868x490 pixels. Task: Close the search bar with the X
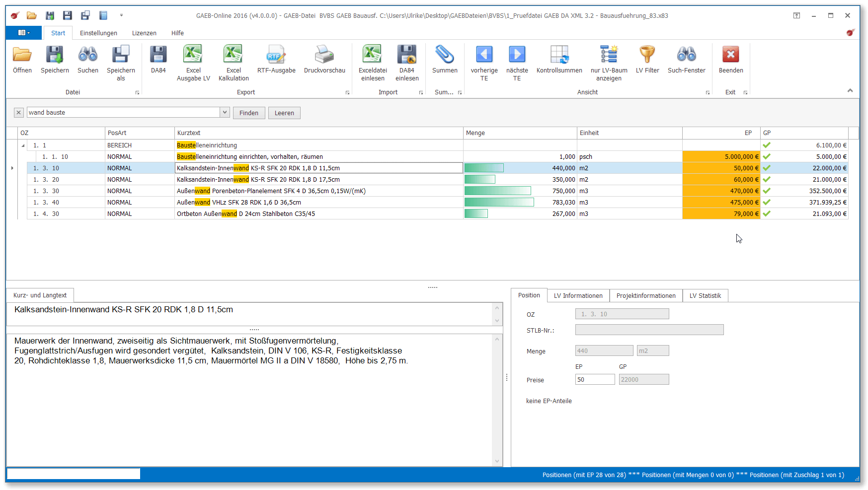[18, 113]
